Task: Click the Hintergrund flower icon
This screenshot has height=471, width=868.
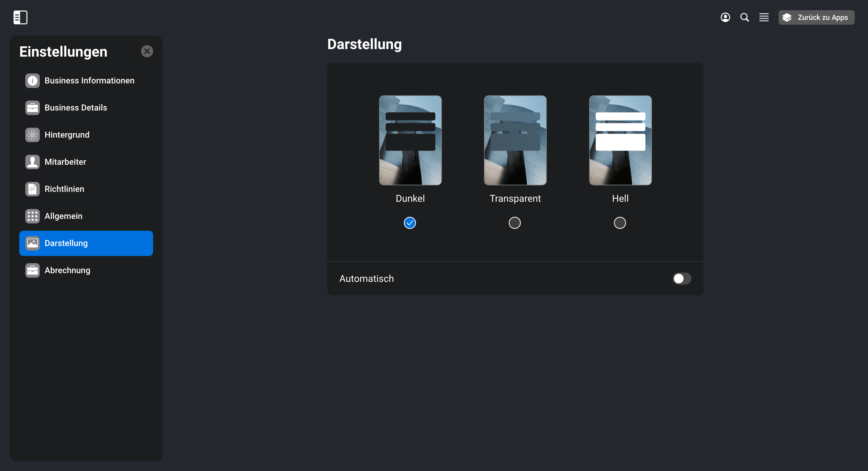Action: [x=32, y=135]
